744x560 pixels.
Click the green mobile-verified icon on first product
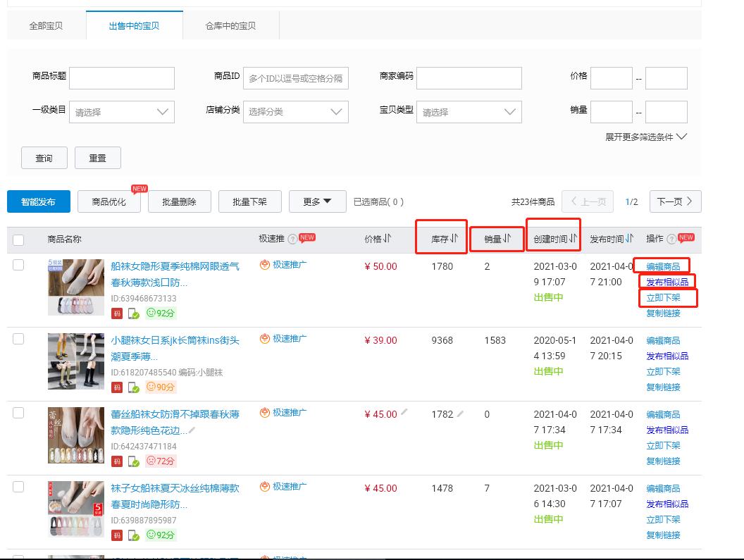coord(132,312)
